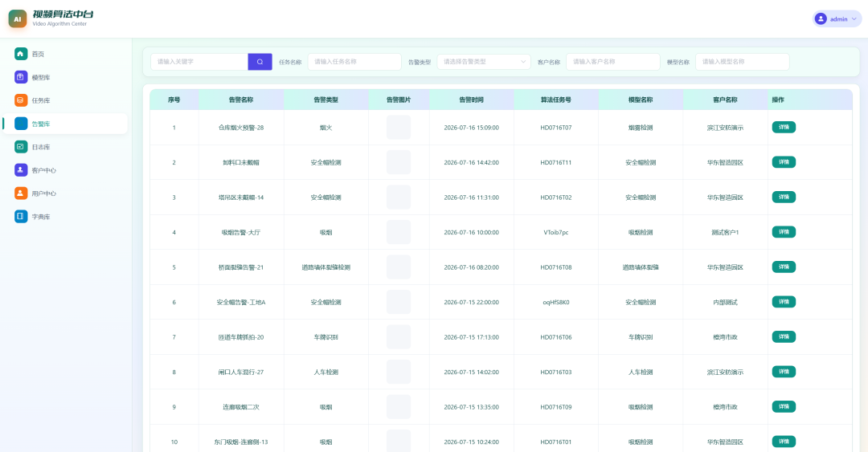Image resolution: width=868 pixels, height=452 pixels.
Task: Open alarm image thumbnail for 连廊吸烟二次
Action: 399,406
